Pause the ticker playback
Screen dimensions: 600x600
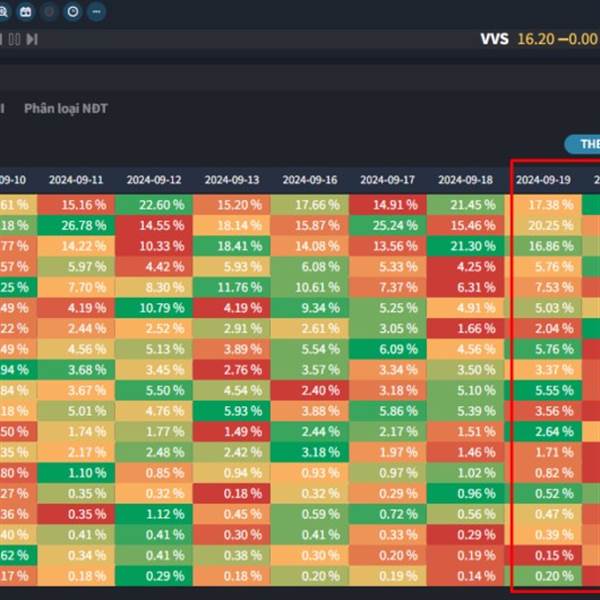tap(14, 39)
